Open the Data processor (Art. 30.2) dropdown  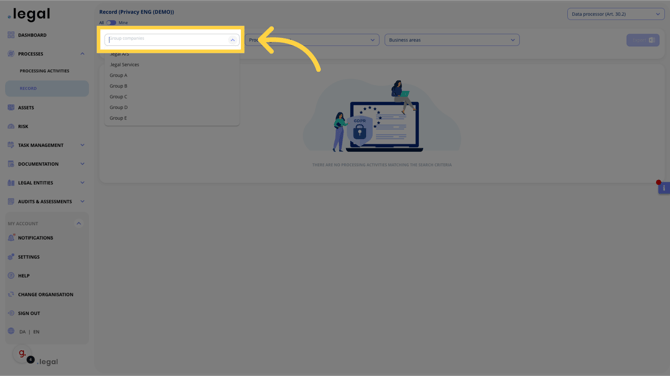615,14
